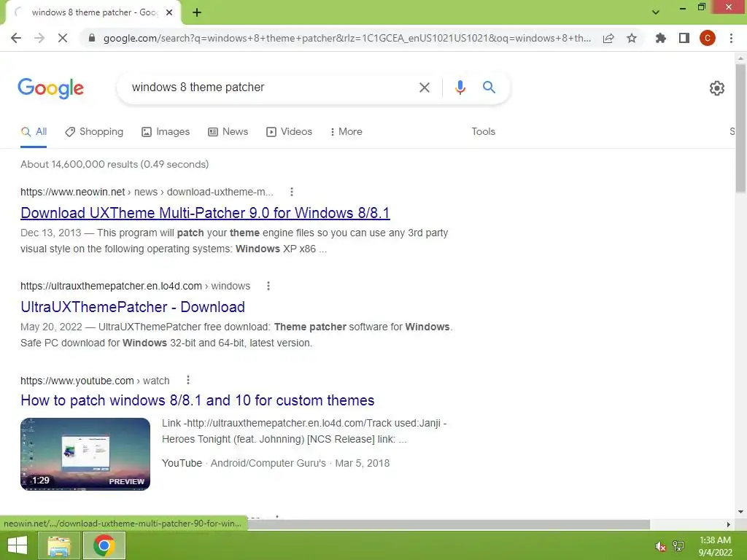Go to Google homepage logo
The height and width of the screenshot is (560, 747).
51,88
